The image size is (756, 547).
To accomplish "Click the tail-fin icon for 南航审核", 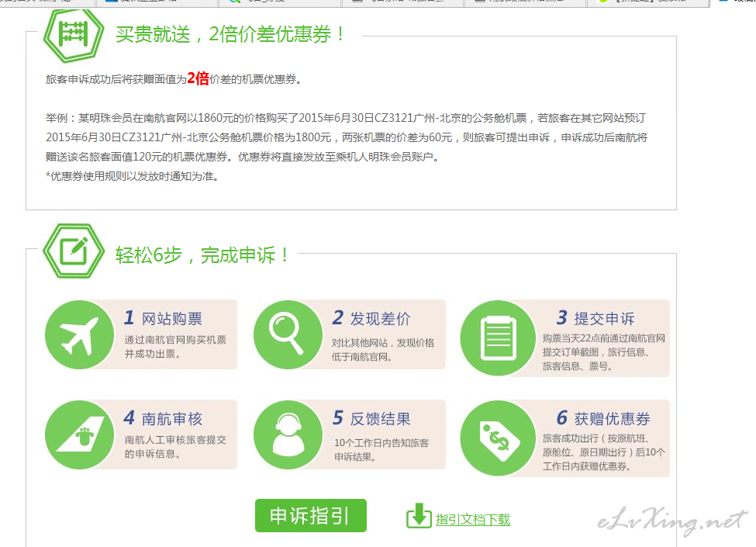I will [x=80, y=434].
